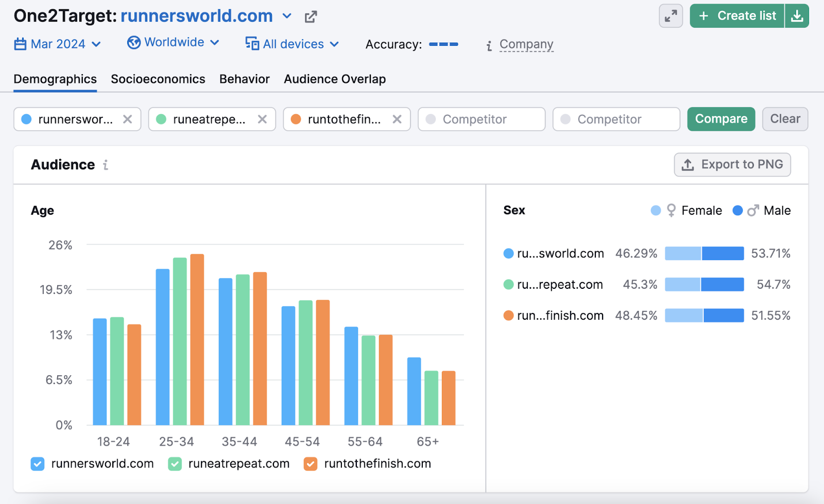This screenshot has width=824, height=504.
Task: Click the blue runnersworld bar for 65+
Action: [414, 391]
